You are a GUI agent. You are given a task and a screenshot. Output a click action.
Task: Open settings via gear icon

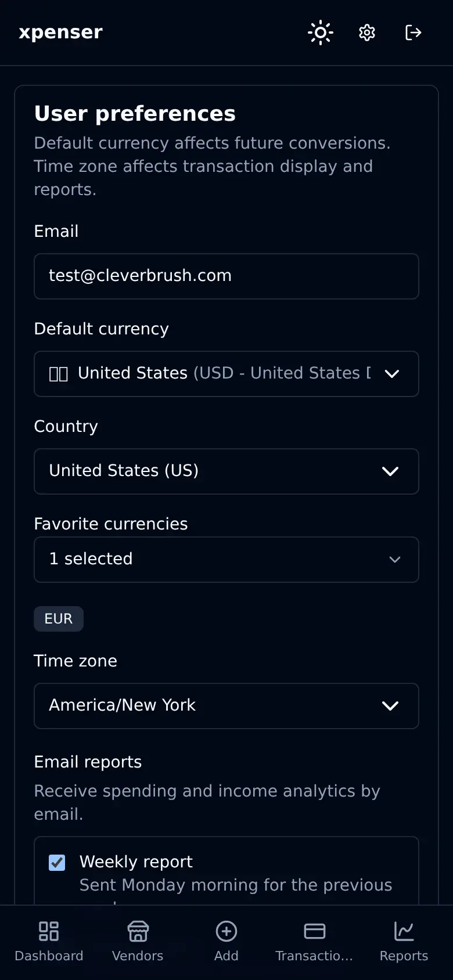(367, 33)
